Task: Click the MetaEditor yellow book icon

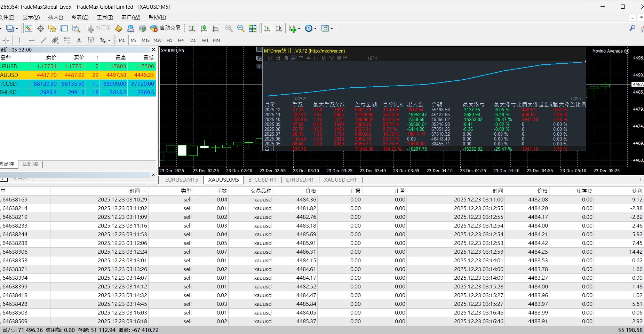Action: point(119,29)
